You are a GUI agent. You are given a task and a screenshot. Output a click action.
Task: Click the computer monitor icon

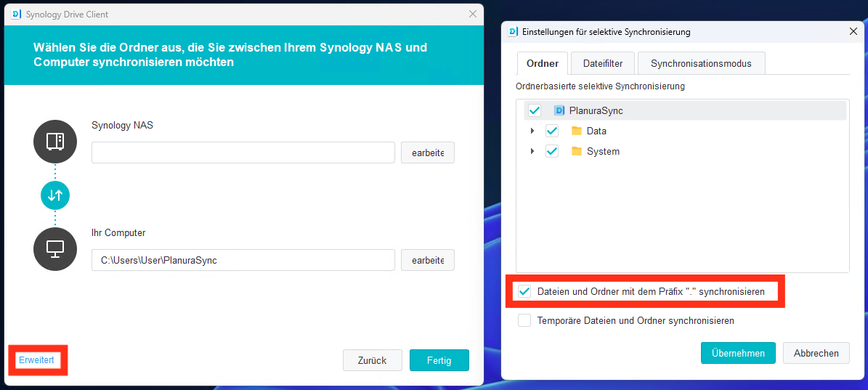[x=55, y=249]
